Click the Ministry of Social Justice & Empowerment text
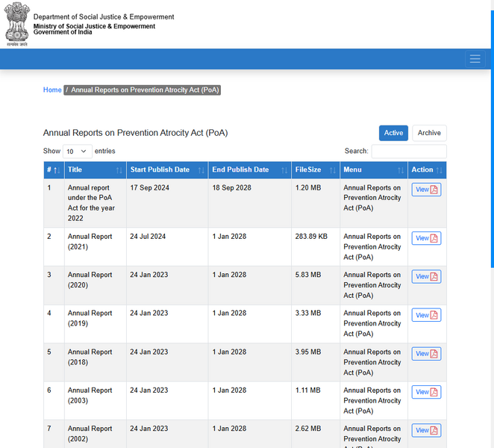494x448 pixels. pos(94,26)
